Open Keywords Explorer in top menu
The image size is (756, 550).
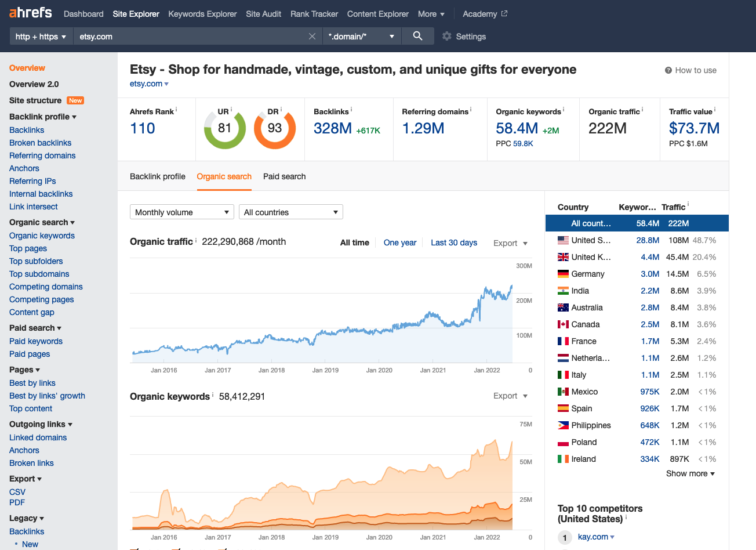pyautogui.click(x=202, y=14)
